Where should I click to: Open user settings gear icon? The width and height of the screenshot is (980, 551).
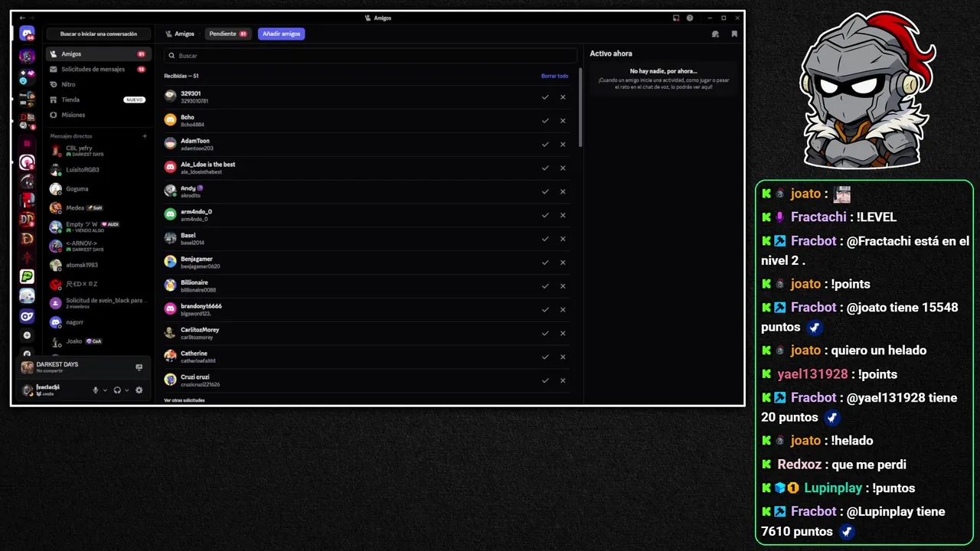tap(139, 390)
